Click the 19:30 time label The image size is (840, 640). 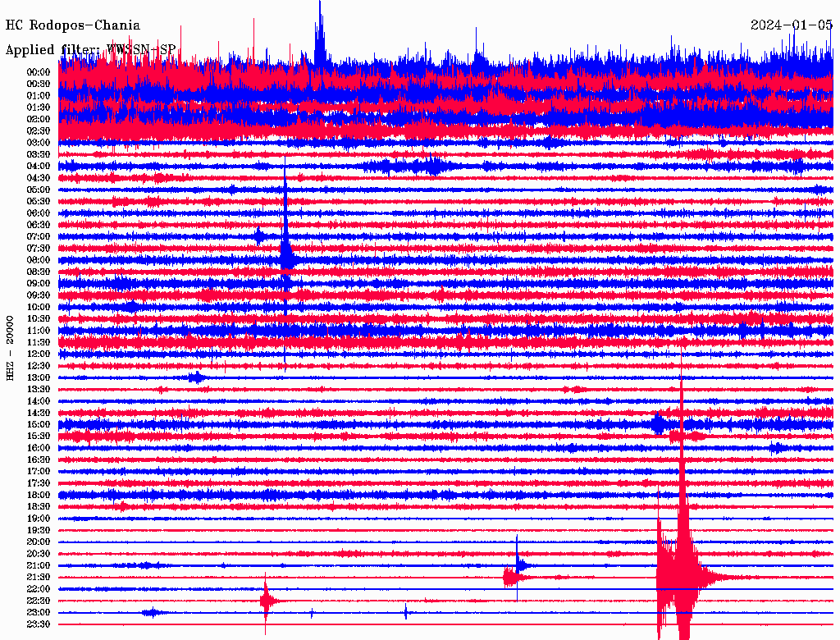pos(39,531)
